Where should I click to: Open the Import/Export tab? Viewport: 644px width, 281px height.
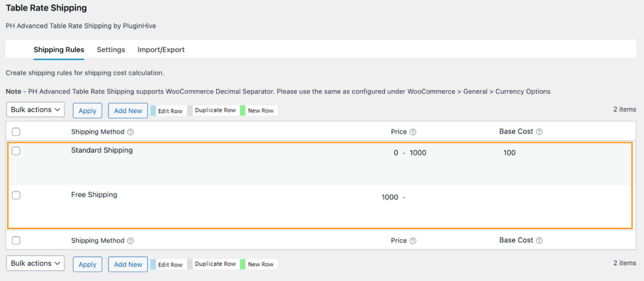click(161, 49)
